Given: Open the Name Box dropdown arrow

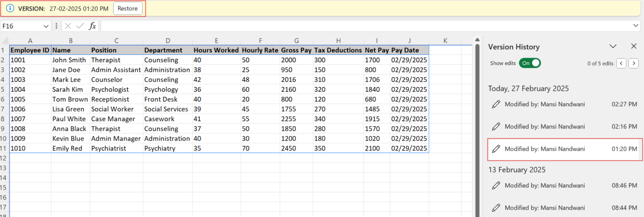Looking at the screenshot, I should pos(46,26).
